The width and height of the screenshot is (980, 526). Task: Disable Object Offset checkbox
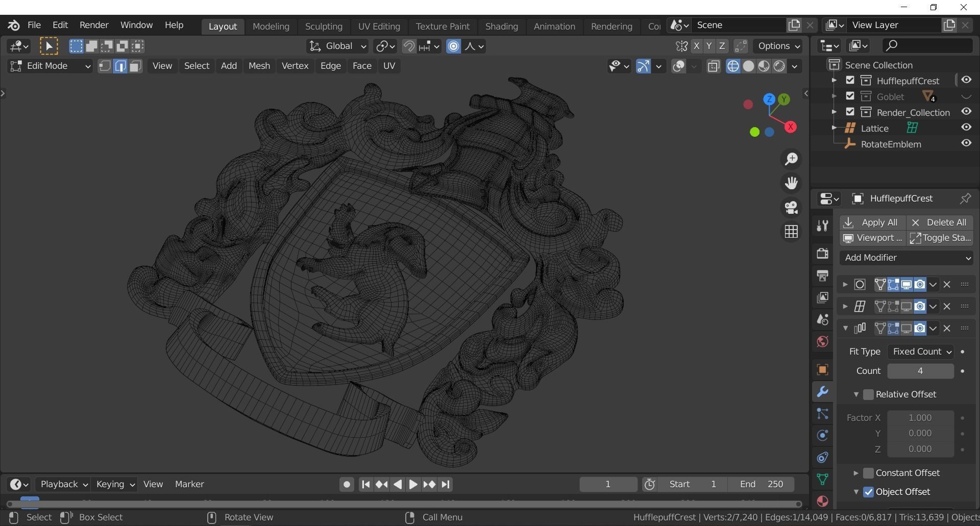[x=868, y=492]
